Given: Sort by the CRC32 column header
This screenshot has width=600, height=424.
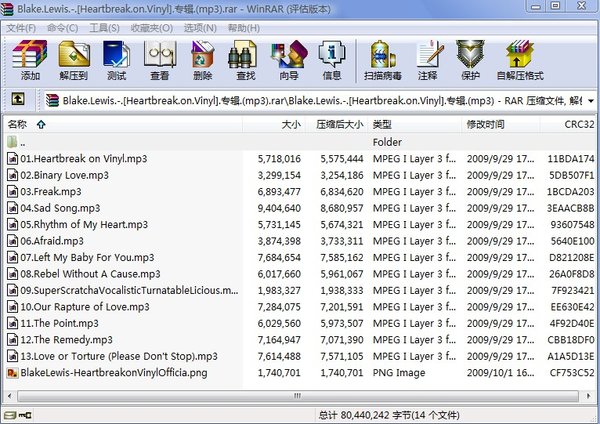Looking at the screenshot, I should 568,124.
